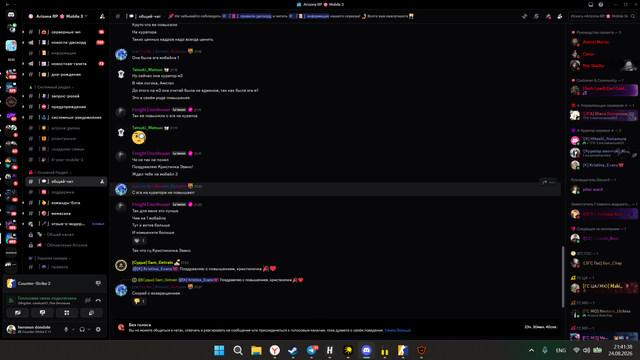640x360 pixels.
Task: Open pinned messages icon in header
Action: tap(548, 16)
